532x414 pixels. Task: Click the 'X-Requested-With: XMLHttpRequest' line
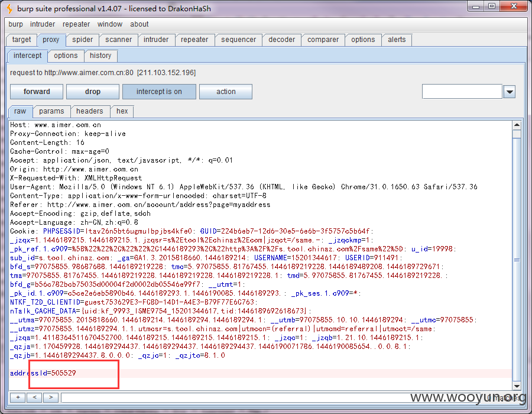(76, 178)
